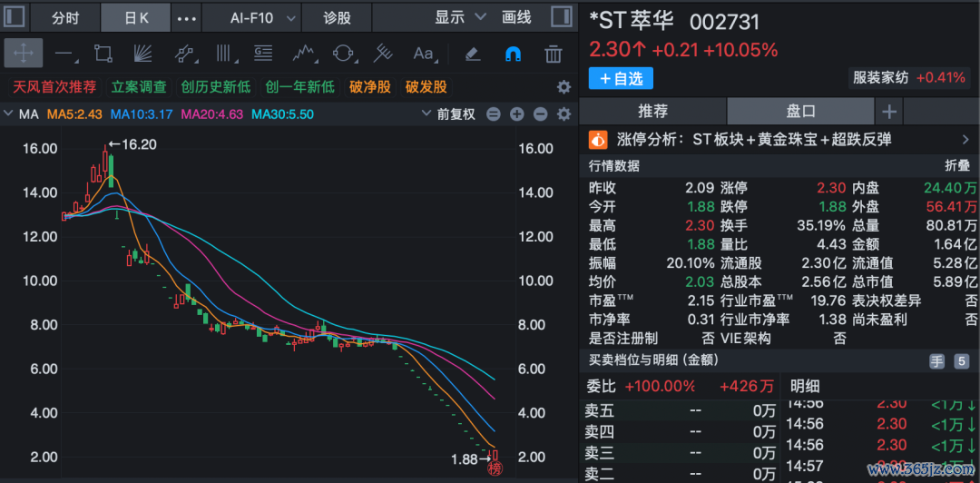Toggle the 5 levels button
Viewport: 980px width, 483px height.
click(x=961, y=361)
